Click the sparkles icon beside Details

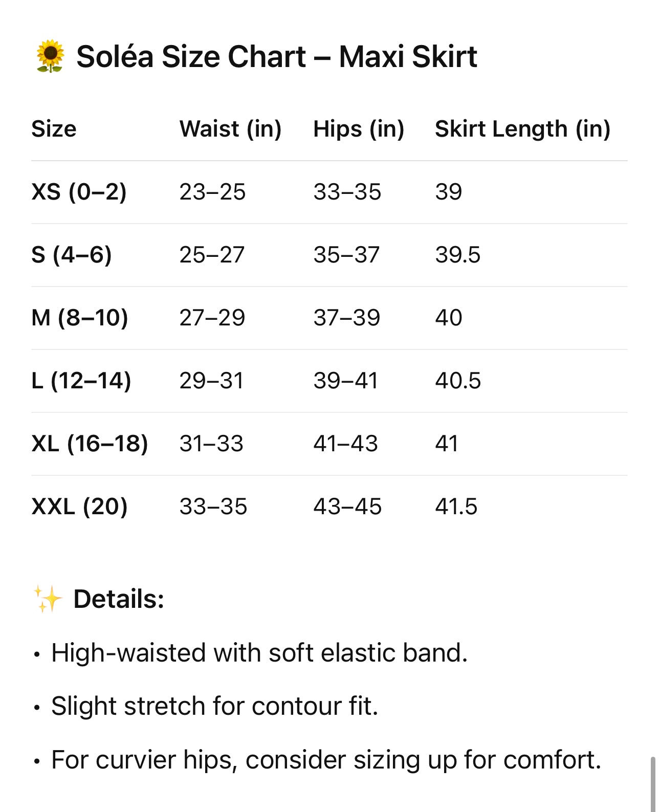[x=48, y=599]
